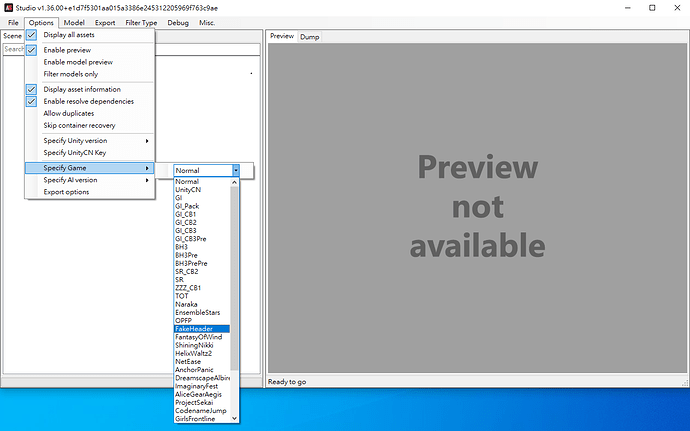690x431 pixels.
Task: Select Normal in game list
Action: click(202, 181)
